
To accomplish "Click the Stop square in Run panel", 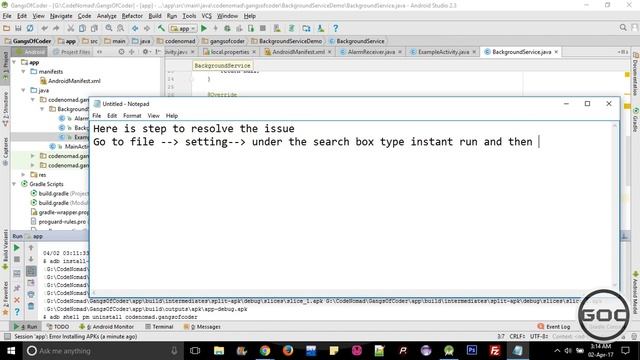I will pyautogui.click(x=17, y=260).
